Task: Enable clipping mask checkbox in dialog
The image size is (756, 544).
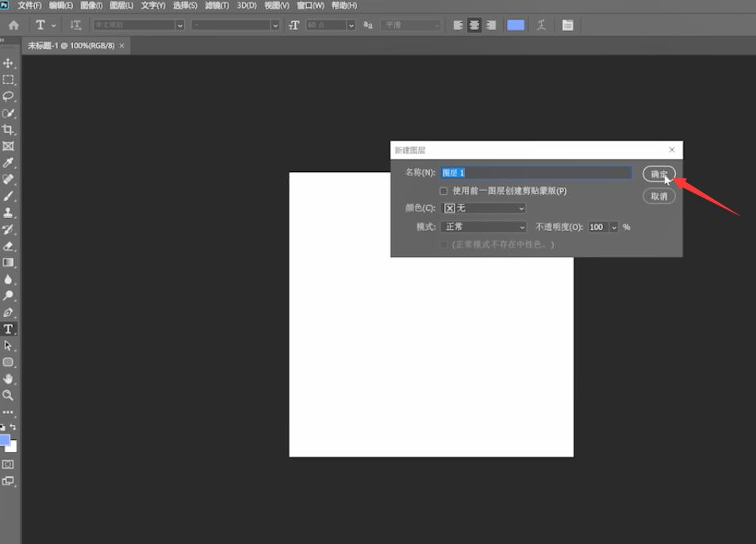Action: pos(443,191)
